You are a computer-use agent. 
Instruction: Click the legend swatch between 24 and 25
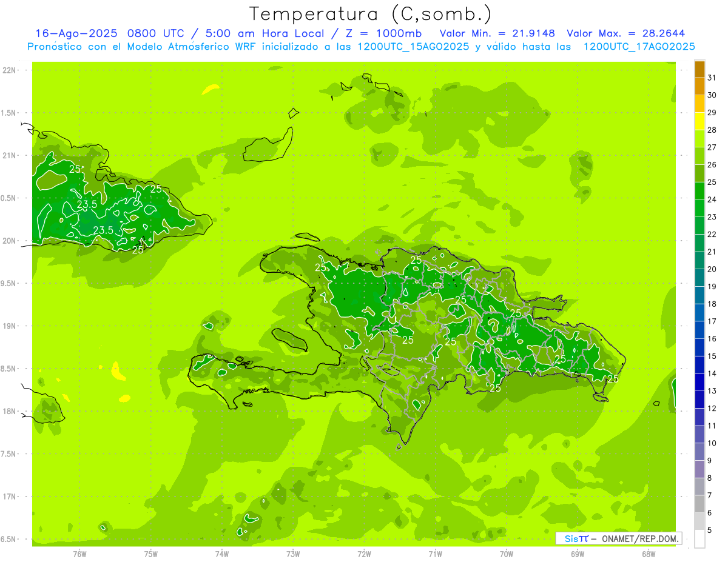coord(699,191)
